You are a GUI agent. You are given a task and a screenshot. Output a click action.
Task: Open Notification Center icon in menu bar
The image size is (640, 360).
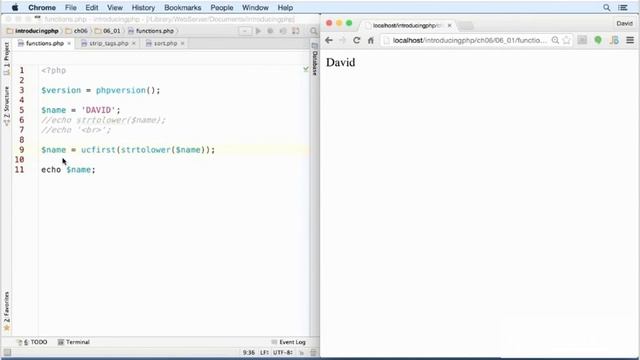[x=623, y=7]
